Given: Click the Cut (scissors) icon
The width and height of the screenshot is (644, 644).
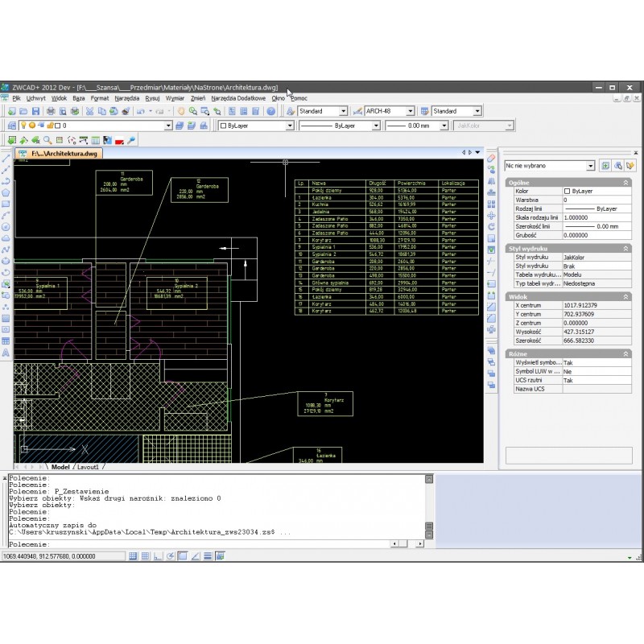Looking at the screenshot, I should 89,111.
